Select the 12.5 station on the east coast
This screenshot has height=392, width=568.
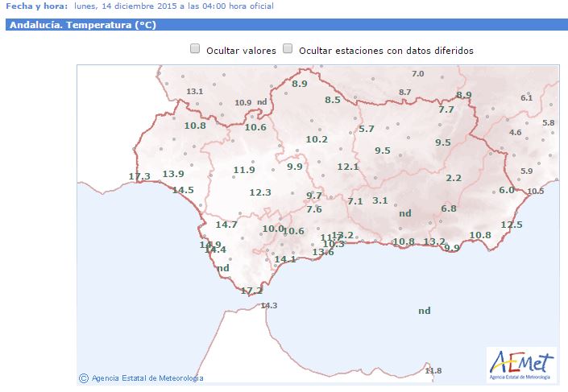512,225
